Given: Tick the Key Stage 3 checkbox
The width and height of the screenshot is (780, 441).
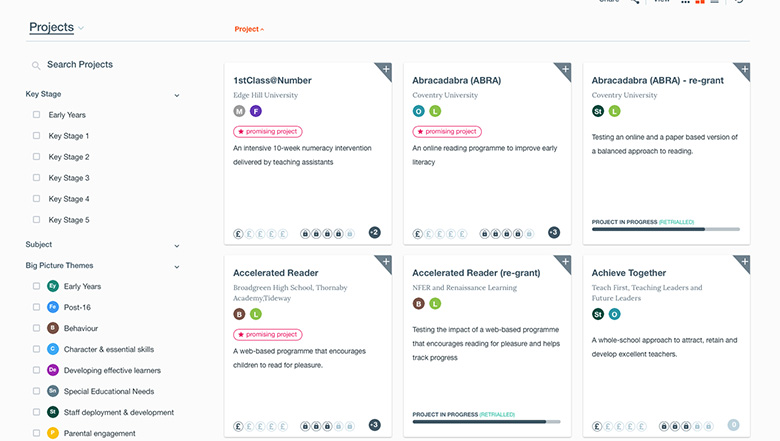Looking at the screenshot, I should (36, 177).
